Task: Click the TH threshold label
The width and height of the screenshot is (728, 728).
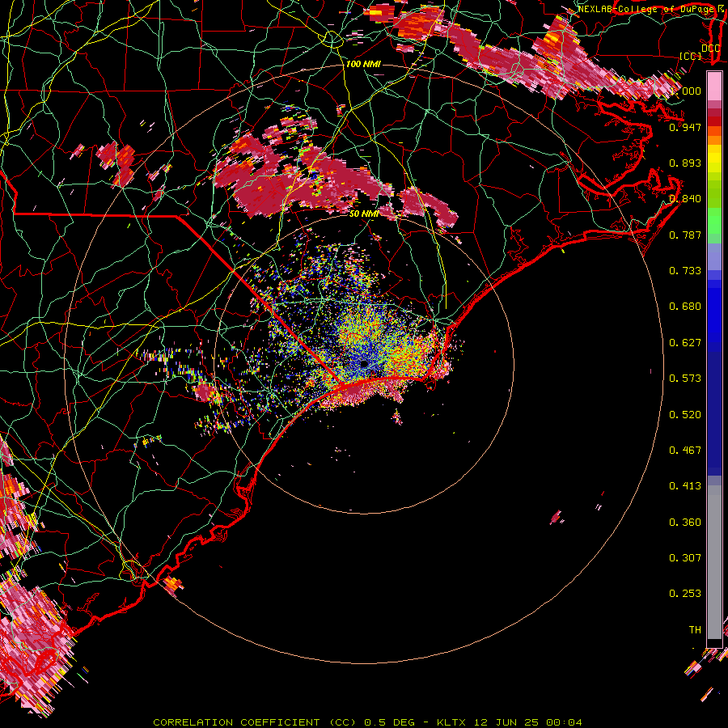Action: click(x=695, y=629)
